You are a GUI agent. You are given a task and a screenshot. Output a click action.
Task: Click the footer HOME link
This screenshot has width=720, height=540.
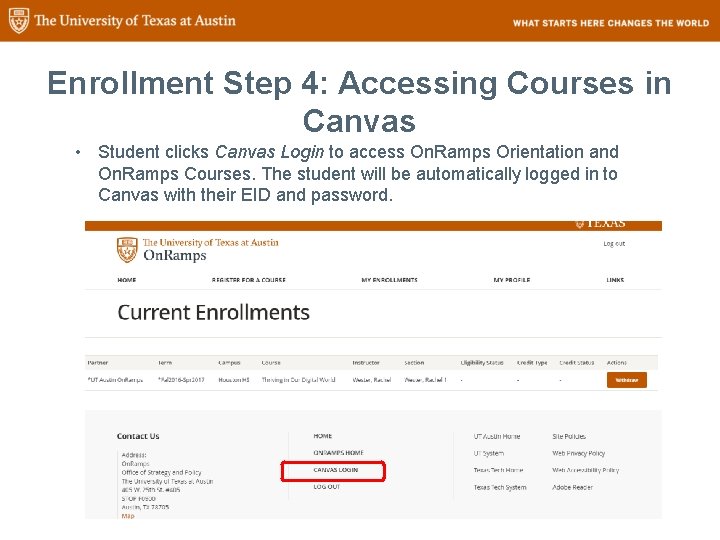[x=323, y=436]
